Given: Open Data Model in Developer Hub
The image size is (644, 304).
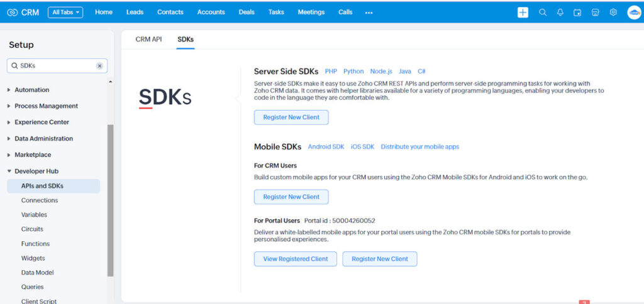Looking at the screenshot, I should [x=37, y=273].
